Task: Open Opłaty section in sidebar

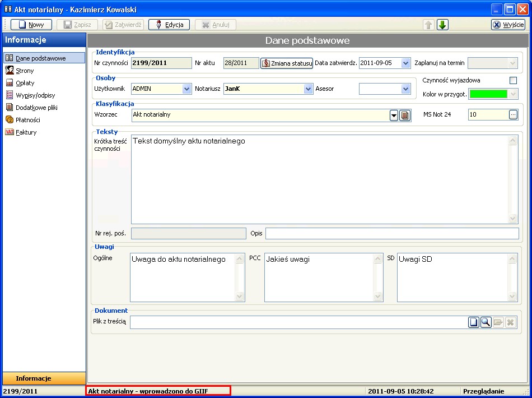Action: tap(25, 83)
